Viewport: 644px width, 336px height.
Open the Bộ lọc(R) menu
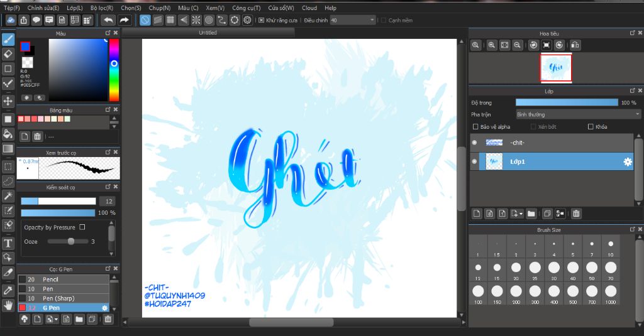click(x=101, y=8)
